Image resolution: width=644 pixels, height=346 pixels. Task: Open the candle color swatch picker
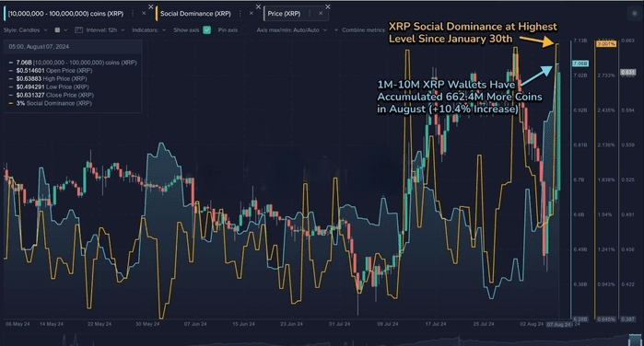61,30
